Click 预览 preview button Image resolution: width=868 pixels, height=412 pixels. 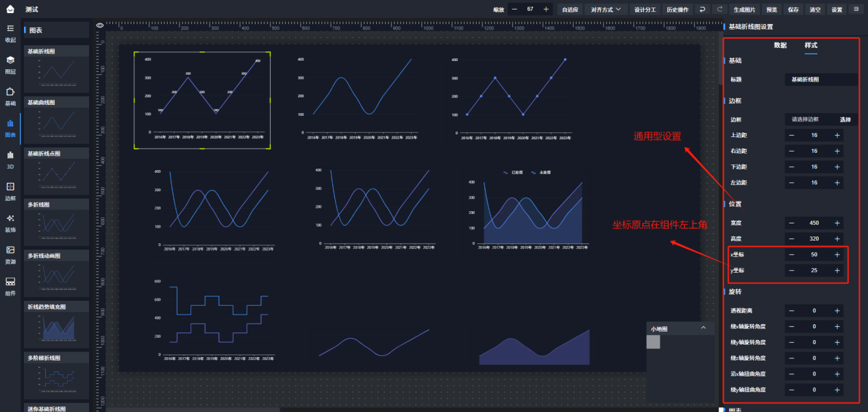(x=771, y=10)
